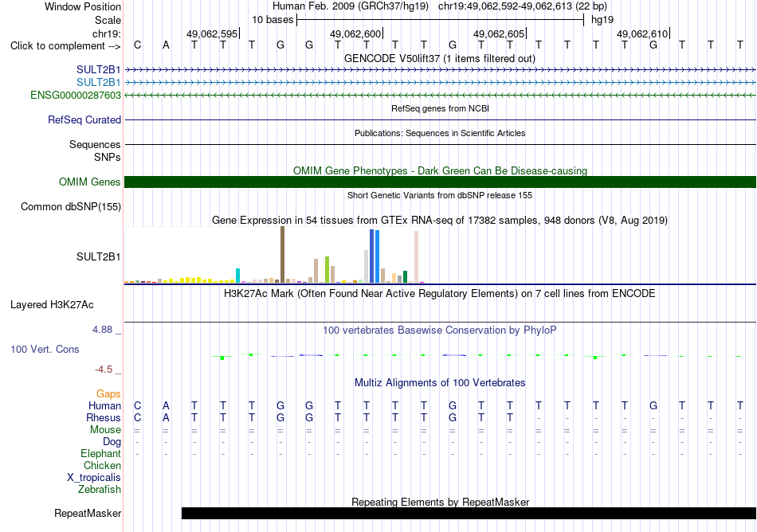757x532 pixels.
Task: Open the 100 Vert. Cons track label
Action: pos(45,349)
